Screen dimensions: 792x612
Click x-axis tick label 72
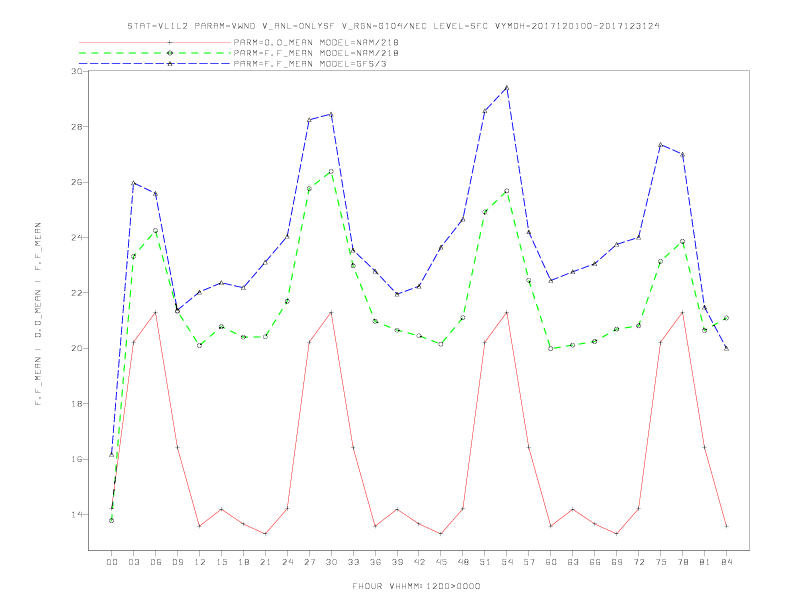pos(638,562)
